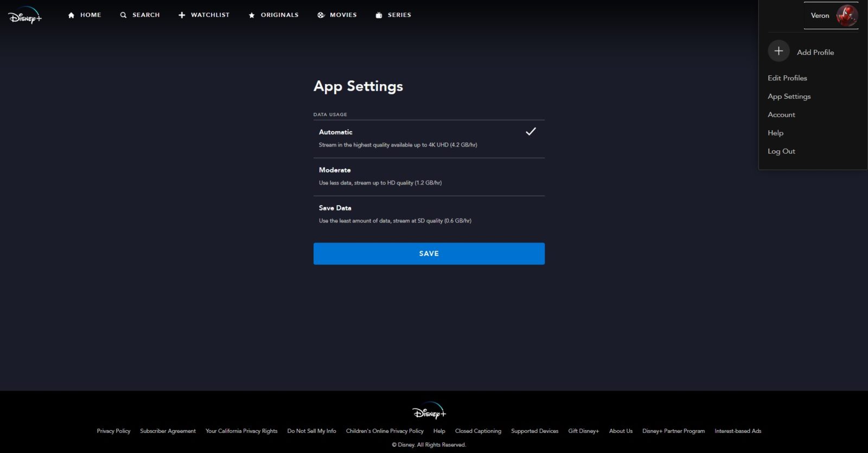This screenshot has height=453, width=868.
Task: Click the 4K UHD 4.2 GB/hr description
Action: (398, 145)
